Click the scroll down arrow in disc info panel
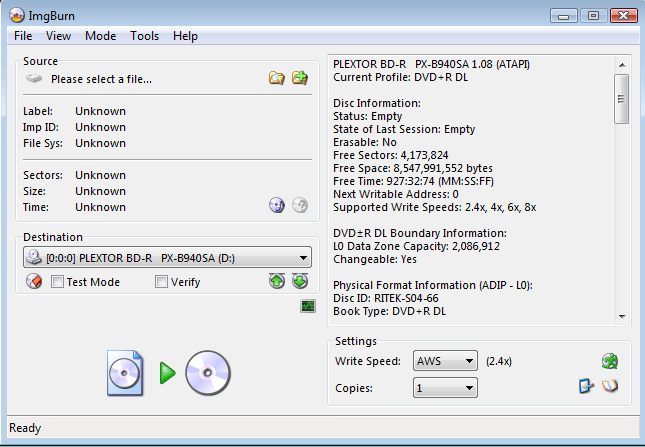 [x=622, y=317]
